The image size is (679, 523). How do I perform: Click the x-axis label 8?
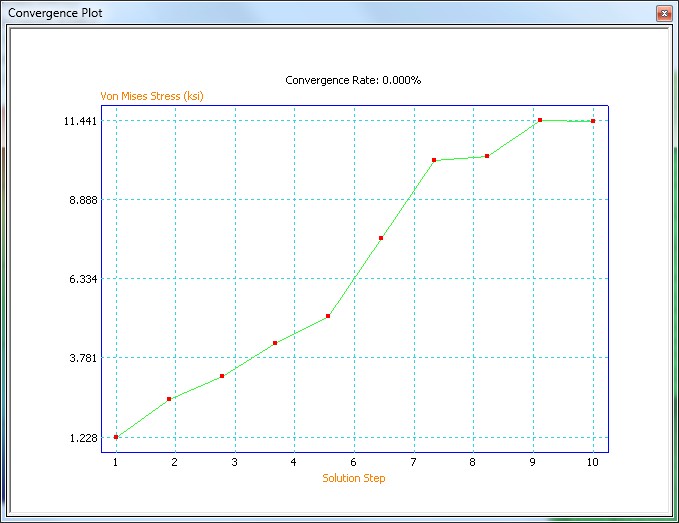472,462
